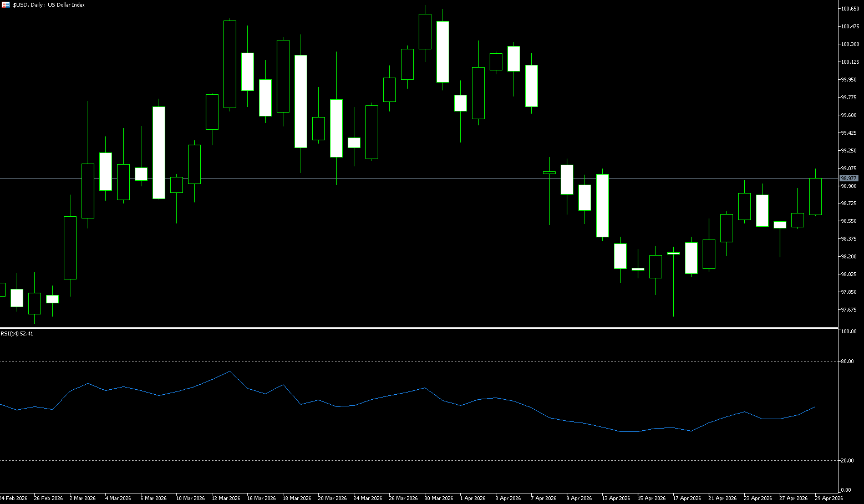The width and height of the screenshot is (864, 504).
Task: Click the 99.600 price scale label
Action: [x=848, y=115]
